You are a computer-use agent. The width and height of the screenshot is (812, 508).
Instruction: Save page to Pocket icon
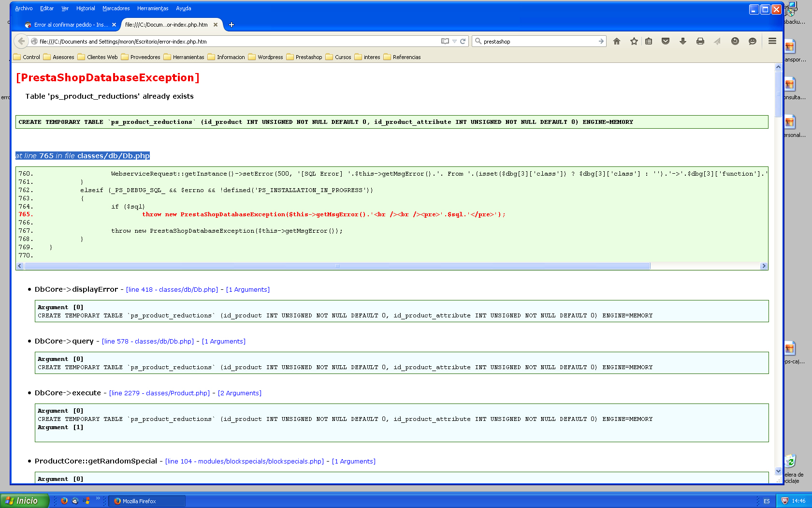click(666, 42)
